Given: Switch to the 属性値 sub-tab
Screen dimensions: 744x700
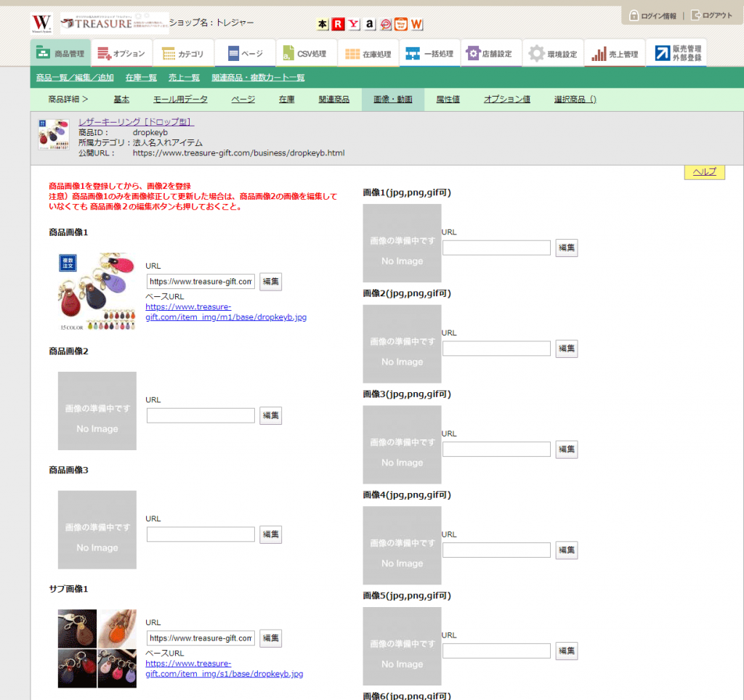Looking at the screenshot, I should (448, 99).
